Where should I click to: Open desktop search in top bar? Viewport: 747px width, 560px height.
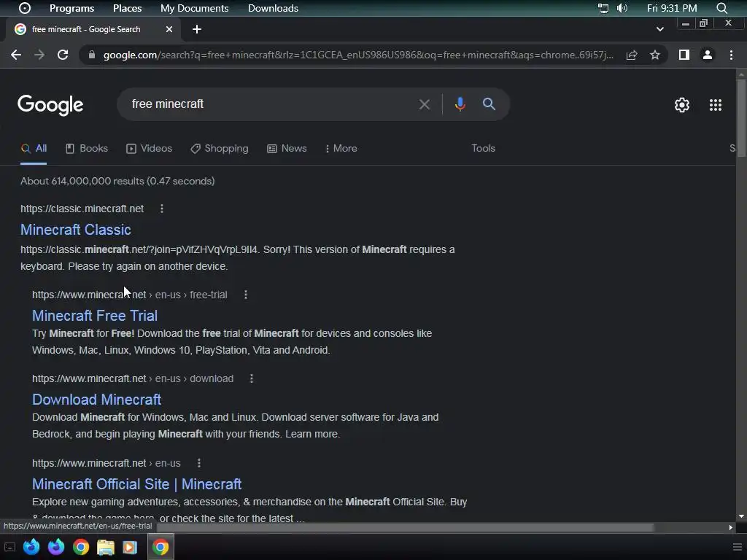721,8
